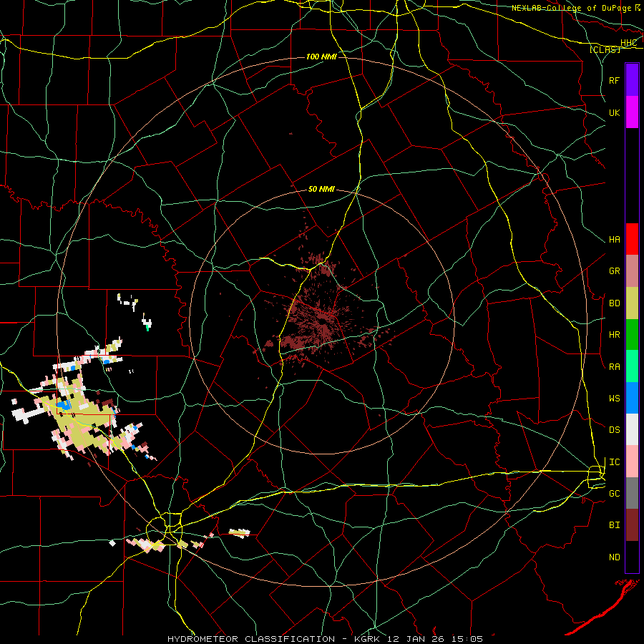Click the HA red legend swatch
This screenshot has height=644, width=644.
coord(632,239)
